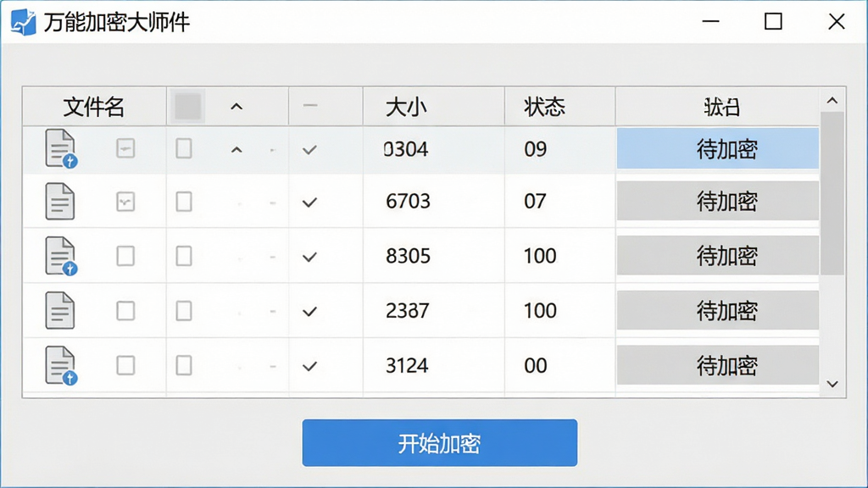Viewport: 868px width, 488px height.
Task: Toggle the first checkbox in row 3124
Action: point(125,366)
